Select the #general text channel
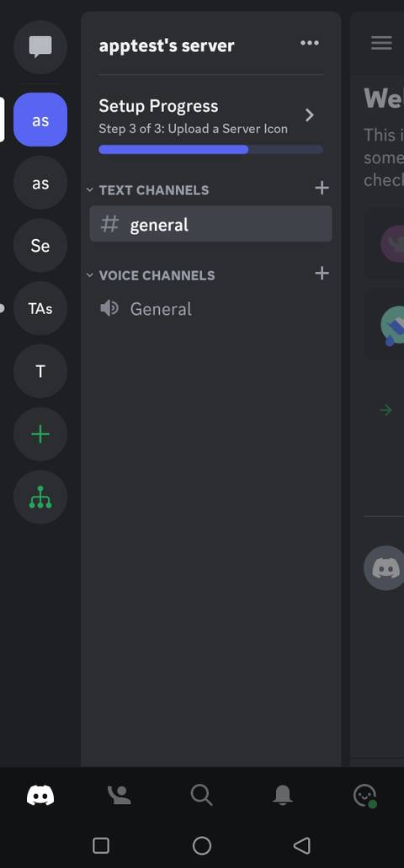The width and height of the screenshot is (404, 868). [211, 224]
